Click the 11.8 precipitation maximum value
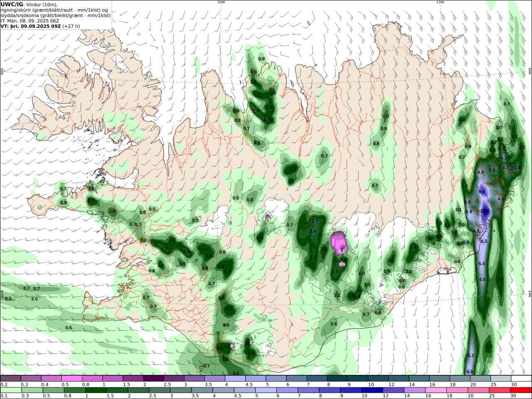Image resolution: width=532 pixels, height=399 pixels. point(485,211)
